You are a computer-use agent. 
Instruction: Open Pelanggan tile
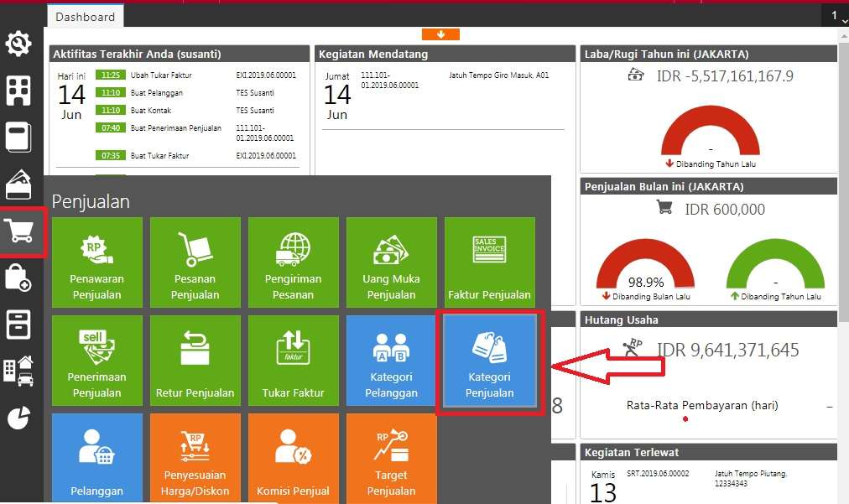click(97, 458)
